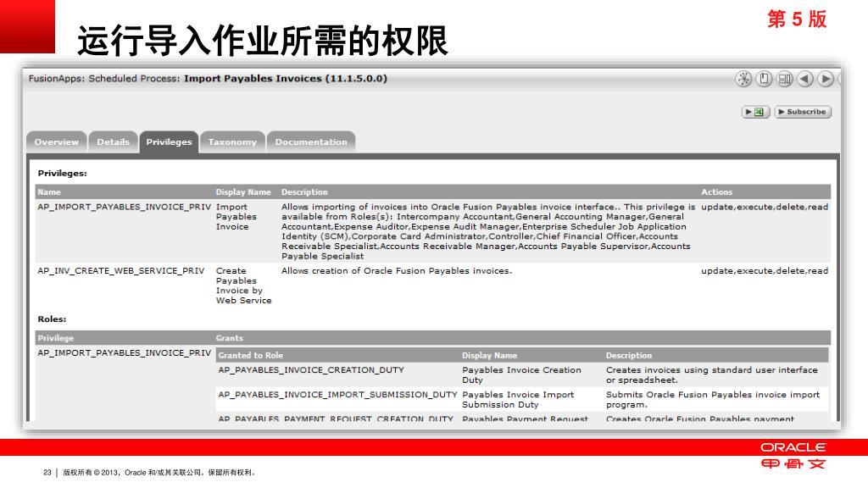868x488 pixels.
Task: Click the actions cell for AP_IMPORT_PAYABLES_INVOICE_PRIV
Action: click(765, 207)
